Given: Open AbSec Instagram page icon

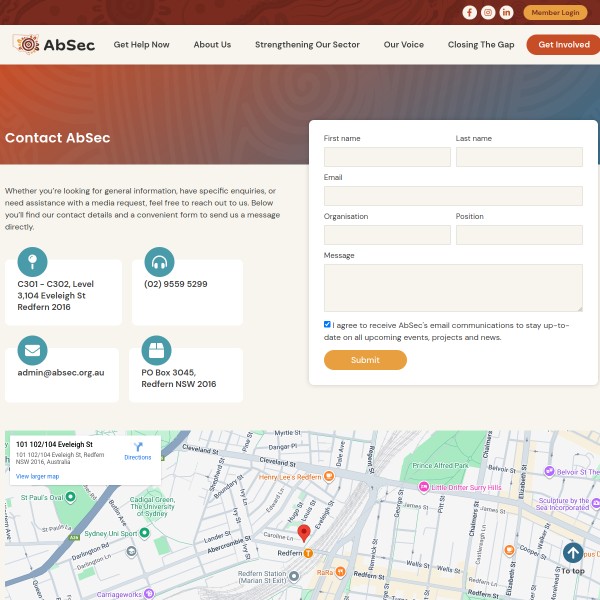Looking at the screenshot, I should click(488, 12).
